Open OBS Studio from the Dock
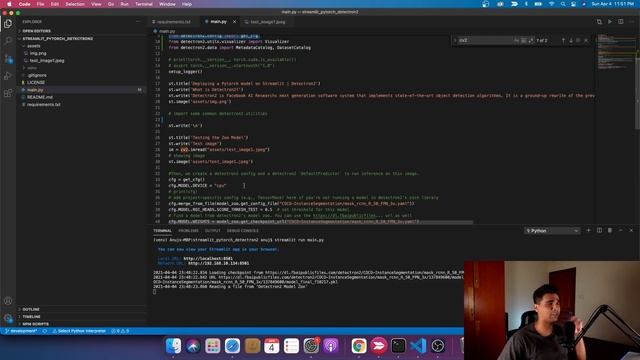640x360 pixels. pos(438,346)
